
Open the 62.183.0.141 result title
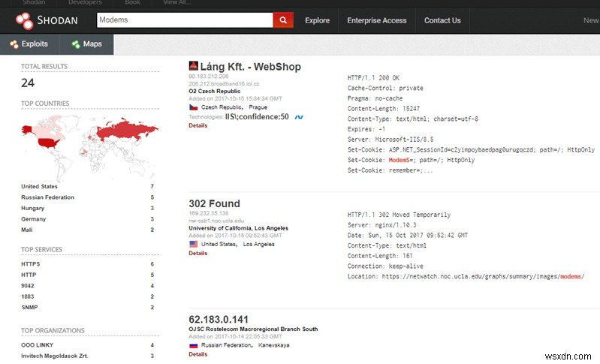pyautogui.click(x=219, y=319)
